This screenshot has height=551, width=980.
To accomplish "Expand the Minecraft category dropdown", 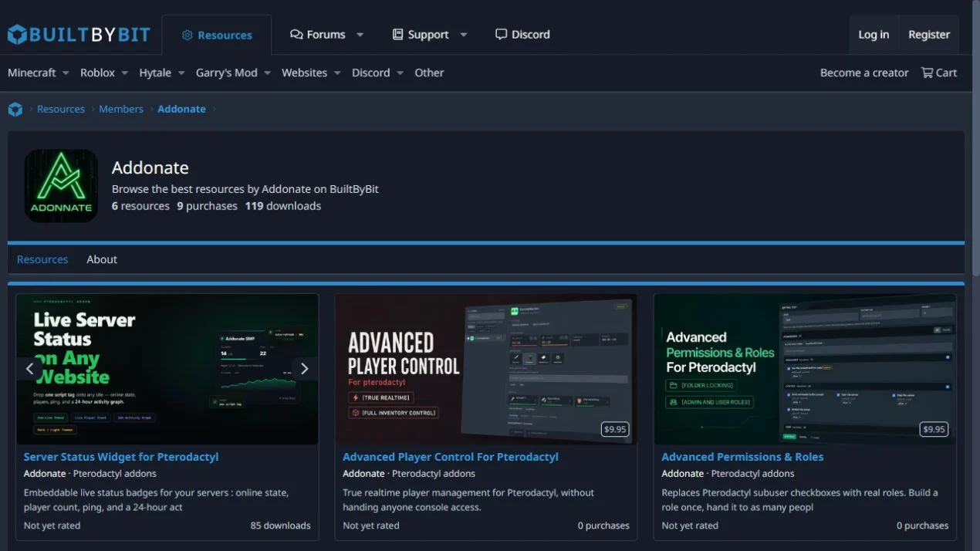I will 65,73.
